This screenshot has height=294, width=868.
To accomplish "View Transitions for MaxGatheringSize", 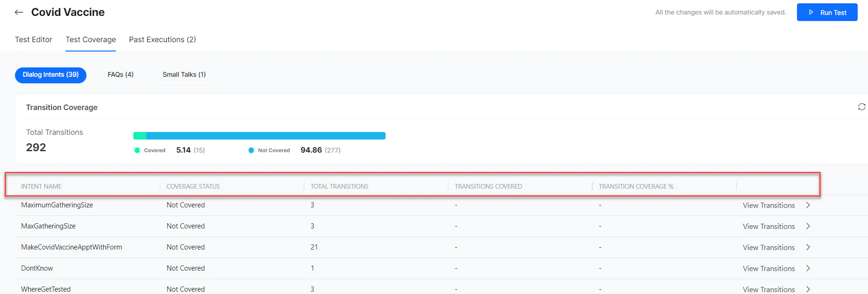I will [768, 226].
